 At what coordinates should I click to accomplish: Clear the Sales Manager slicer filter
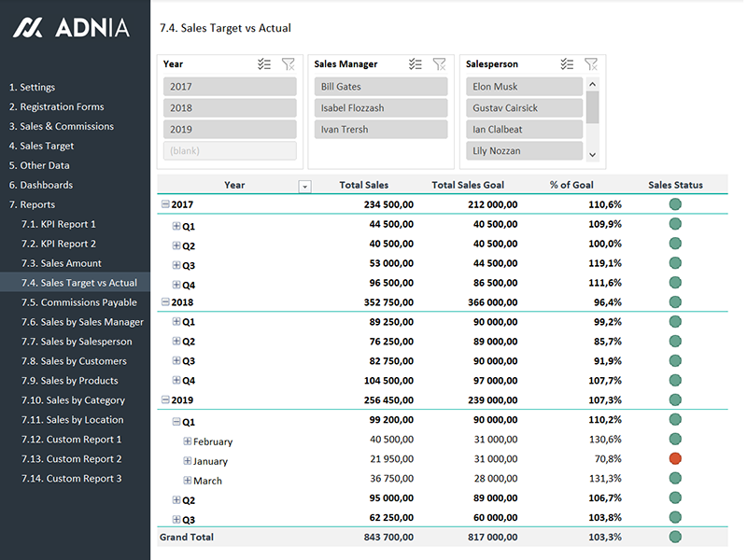439,64
